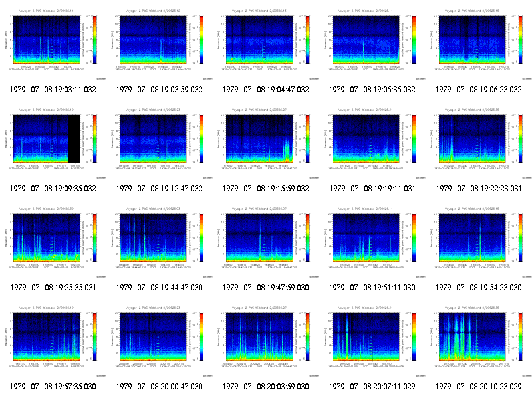Viewport: 532px width, 396px height.
Task: Click the 1979-07-08 19:04:47.032 caption
Action: pyautogui.click(x=265, y=90)
